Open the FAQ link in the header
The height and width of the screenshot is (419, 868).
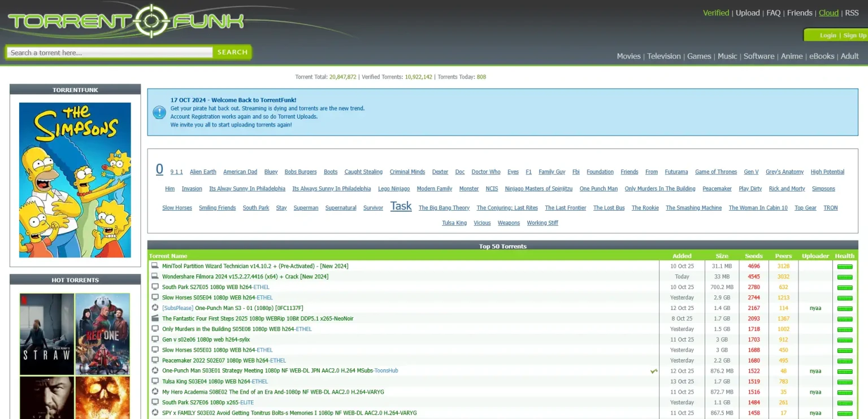point(774,12)
